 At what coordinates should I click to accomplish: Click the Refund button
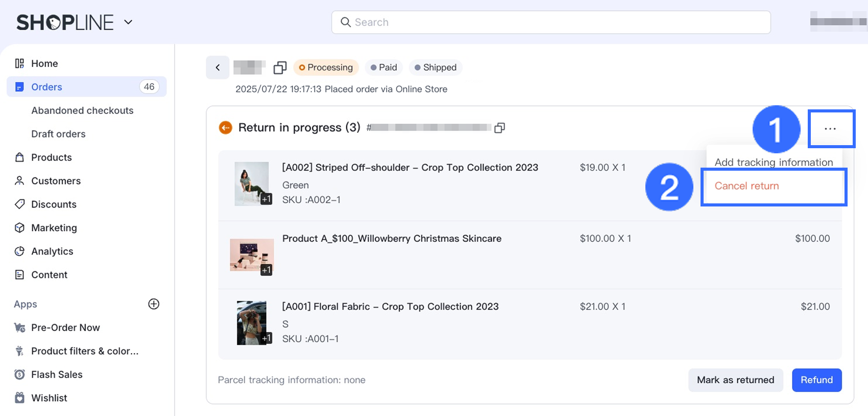816,380
